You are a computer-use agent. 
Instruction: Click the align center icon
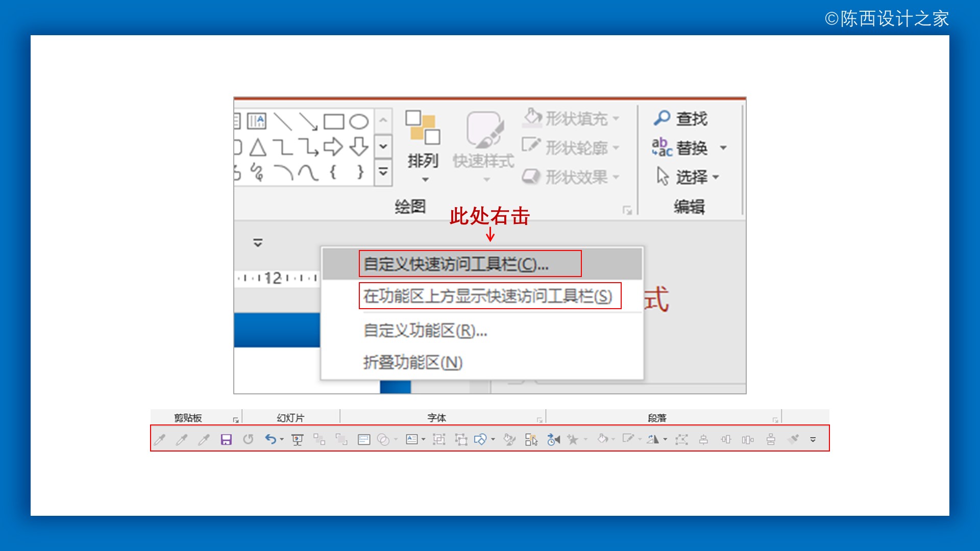click(x=703, y=439)
